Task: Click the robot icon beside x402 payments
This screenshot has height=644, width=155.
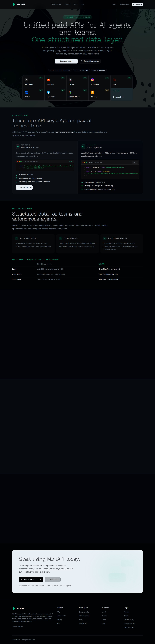Action: click(83, 147)
